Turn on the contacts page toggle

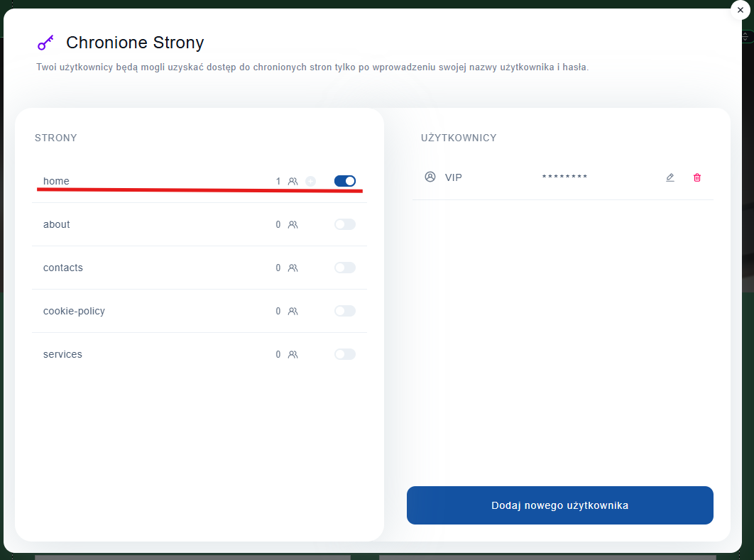[345, 268]
